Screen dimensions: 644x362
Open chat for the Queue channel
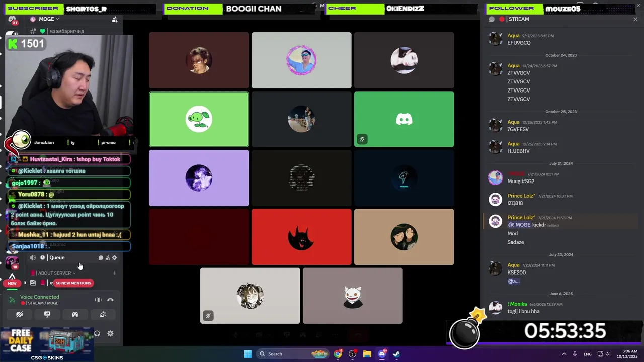101,258
